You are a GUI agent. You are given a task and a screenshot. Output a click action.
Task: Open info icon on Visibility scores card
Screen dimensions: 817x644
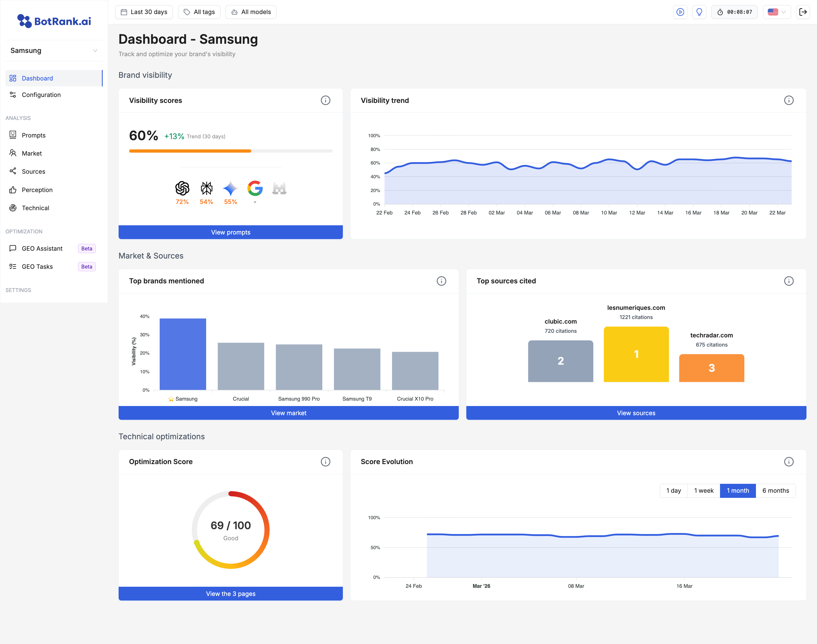325,100
